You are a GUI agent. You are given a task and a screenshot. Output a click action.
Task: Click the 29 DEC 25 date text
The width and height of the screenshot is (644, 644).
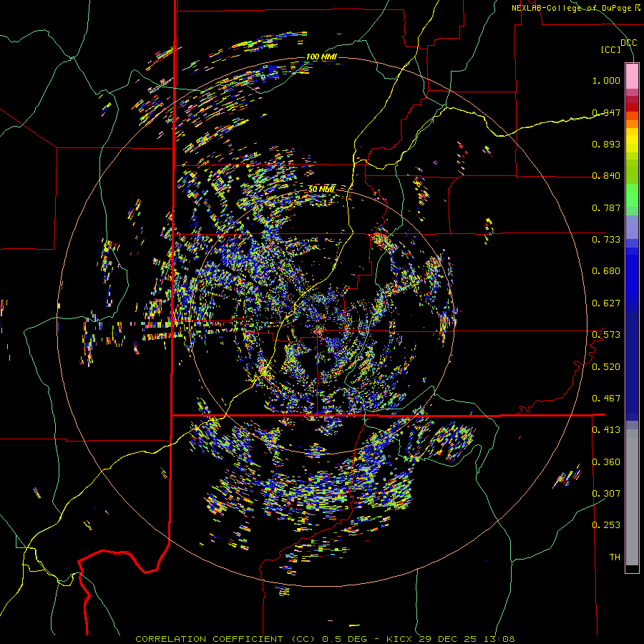coord(448,639)
